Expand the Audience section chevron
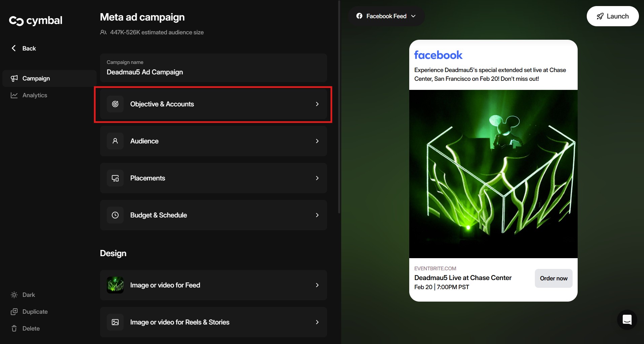Screen dimensions: 644x344 [317, 141]
